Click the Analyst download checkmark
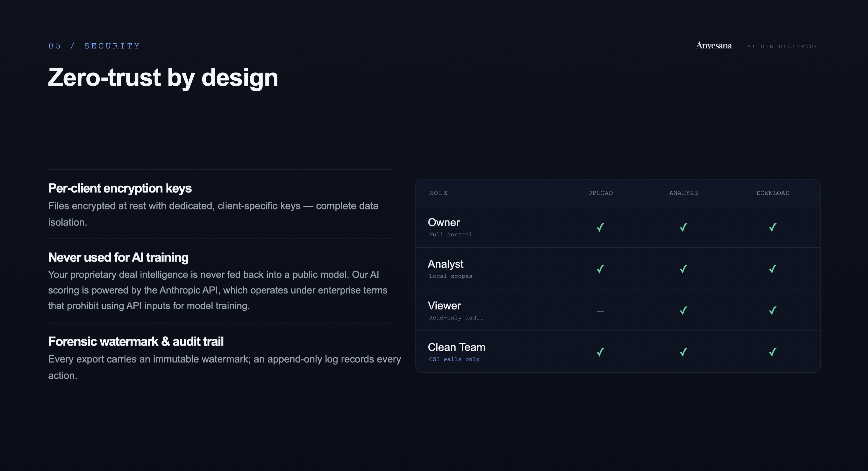This screenshot has width=868, height=471. click(773, 269)
